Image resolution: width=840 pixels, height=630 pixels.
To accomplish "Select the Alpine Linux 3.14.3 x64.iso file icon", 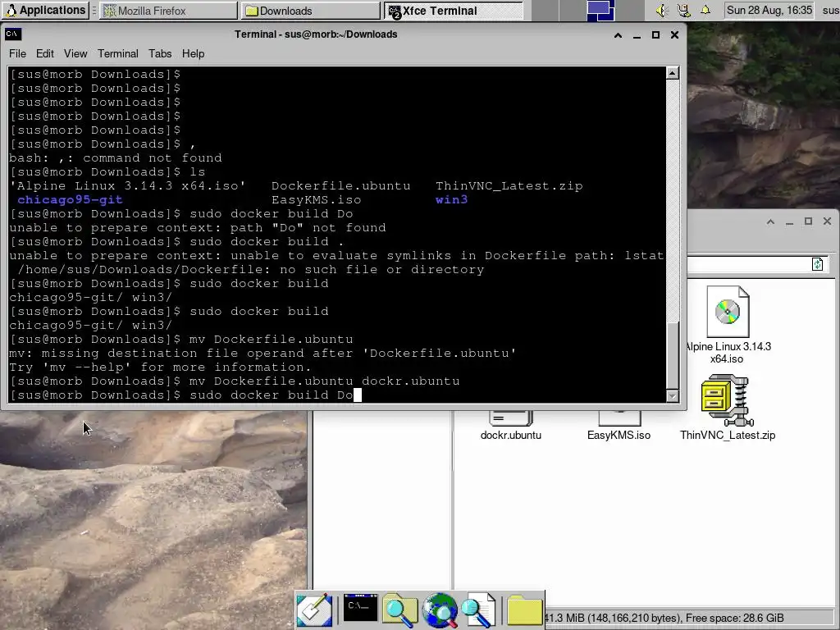I will click(727, 311).
